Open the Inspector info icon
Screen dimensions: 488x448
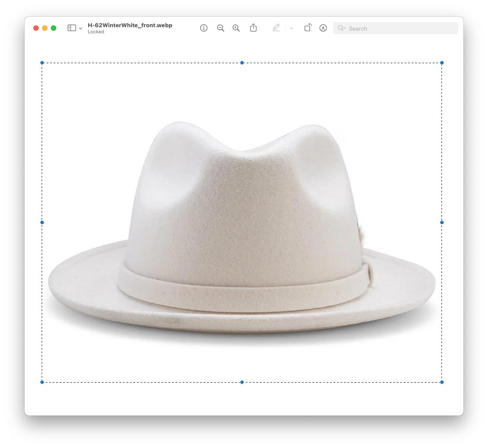click(204, 28)
